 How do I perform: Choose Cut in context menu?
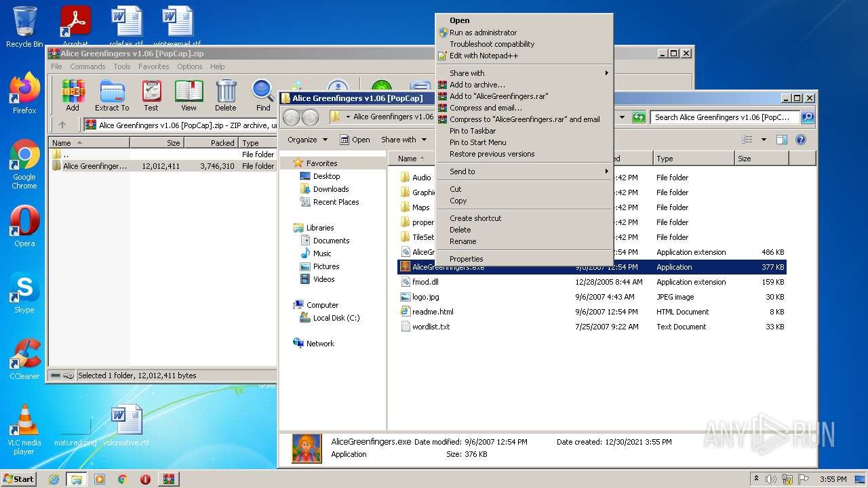455,189
